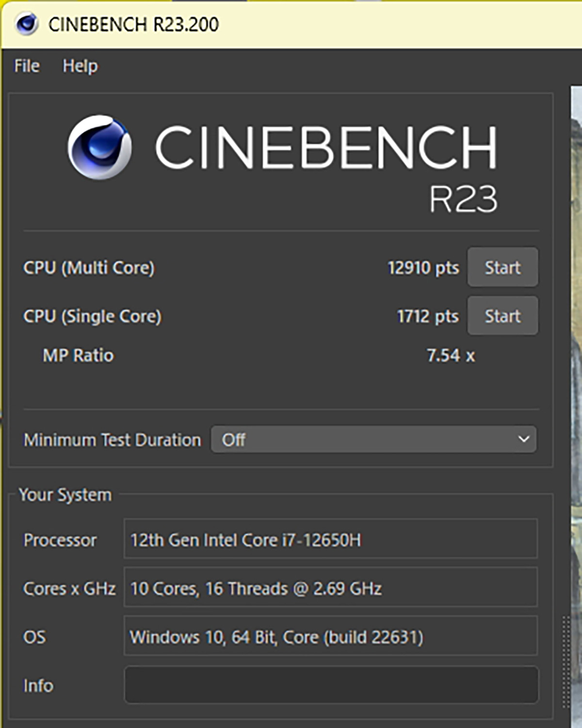This screenshot has width=582, height=728.
Task: Open the File menu
Action: click(x=27, y=66)
